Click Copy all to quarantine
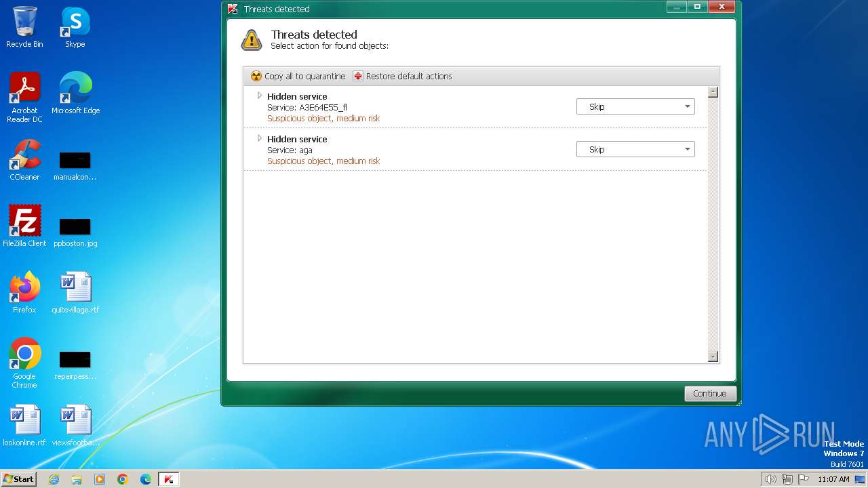The image size is (868, 488). click(298, 76)
